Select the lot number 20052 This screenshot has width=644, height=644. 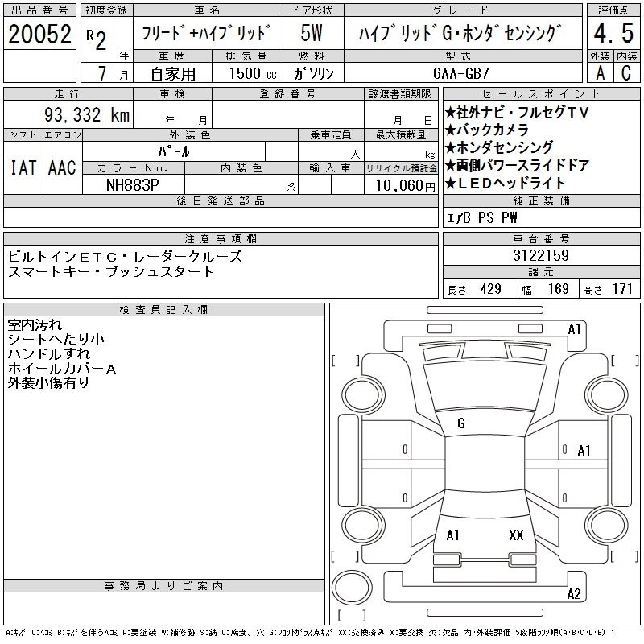(39, 34)
